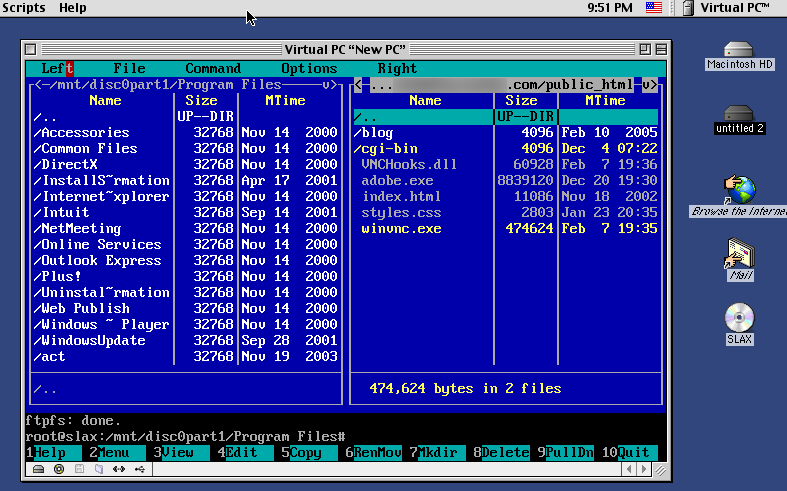Open the Options menu
Image resolution: width=787 pixels, height=491 pixels.
(x=309, y=69)
